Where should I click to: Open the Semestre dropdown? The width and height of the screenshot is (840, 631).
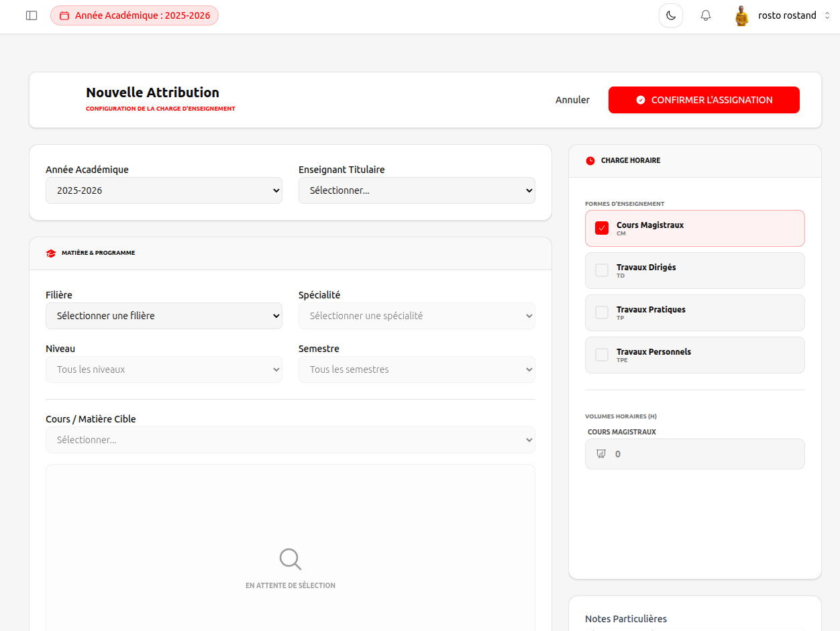[x=417, y=369]
